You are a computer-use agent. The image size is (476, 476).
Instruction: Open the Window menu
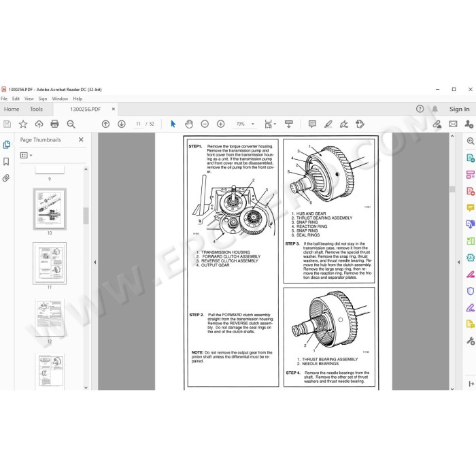[60, 99]
